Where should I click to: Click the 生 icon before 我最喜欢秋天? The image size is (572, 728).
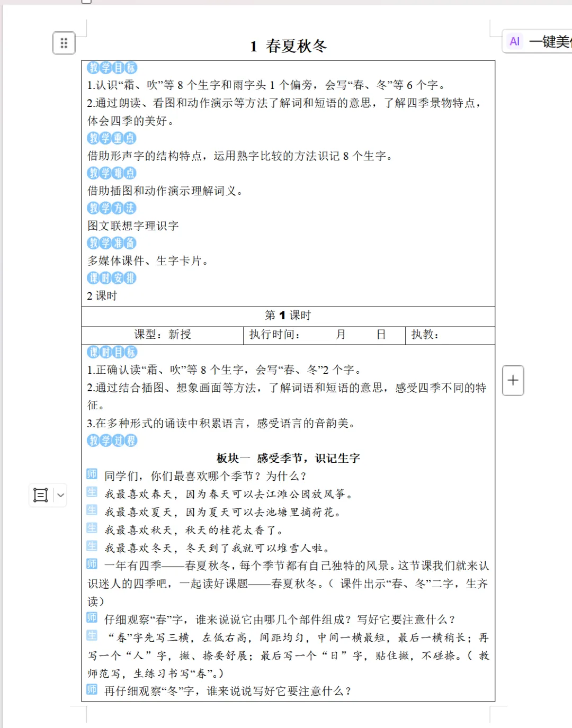click(x=92, y=528)
